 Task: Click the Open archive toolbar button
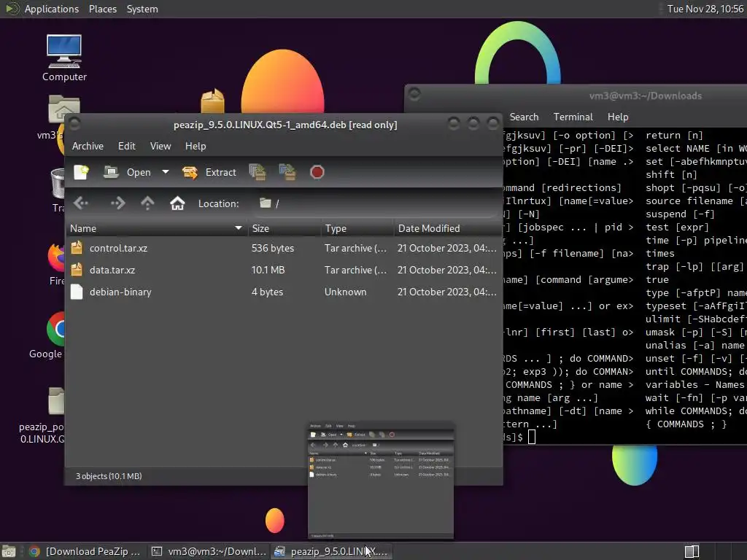pyautogui.click(x=127, y=172)
